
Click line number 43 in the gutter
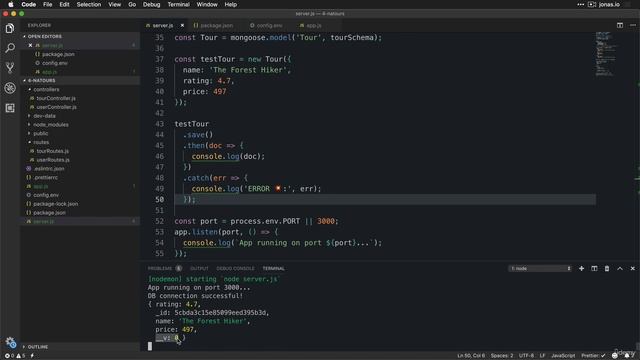click(159, 124)
